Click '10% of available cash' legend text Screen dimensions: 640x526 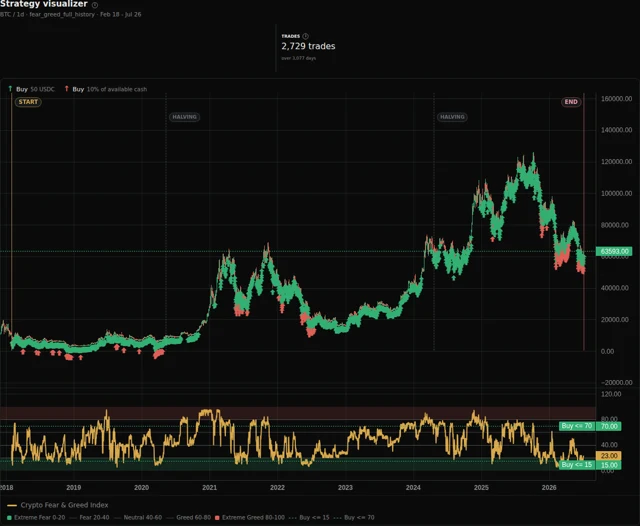coord(117,89)
